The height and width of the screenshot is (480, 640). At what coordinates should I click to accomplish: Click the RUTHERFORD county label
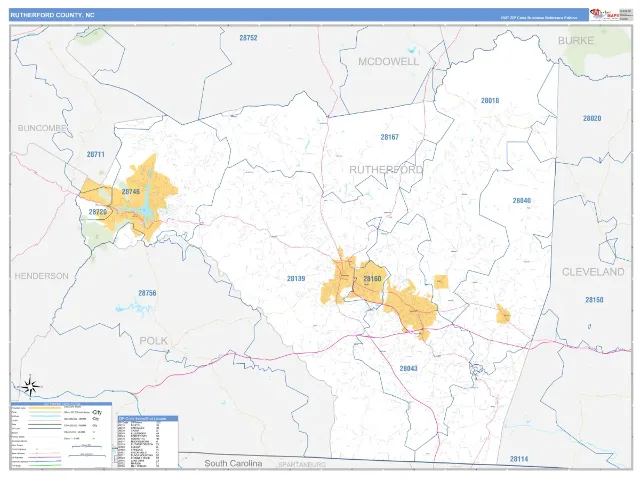tap(386, 169)
